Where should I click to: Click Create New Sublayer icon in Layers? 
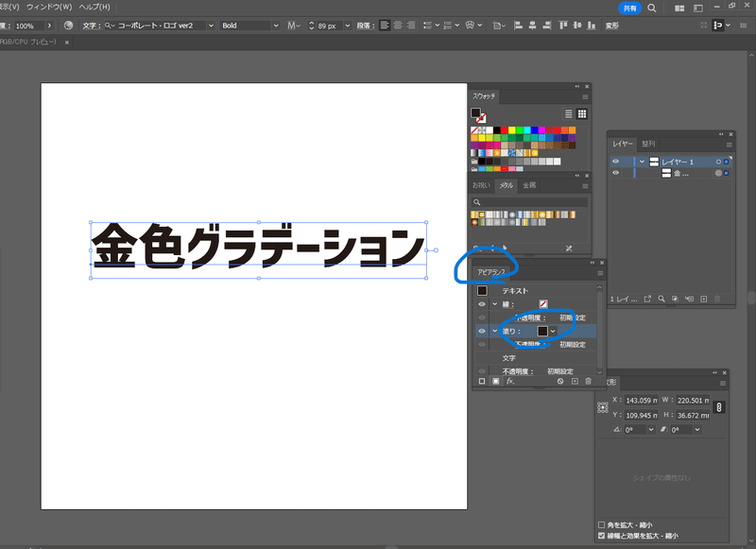pos(690,299)
